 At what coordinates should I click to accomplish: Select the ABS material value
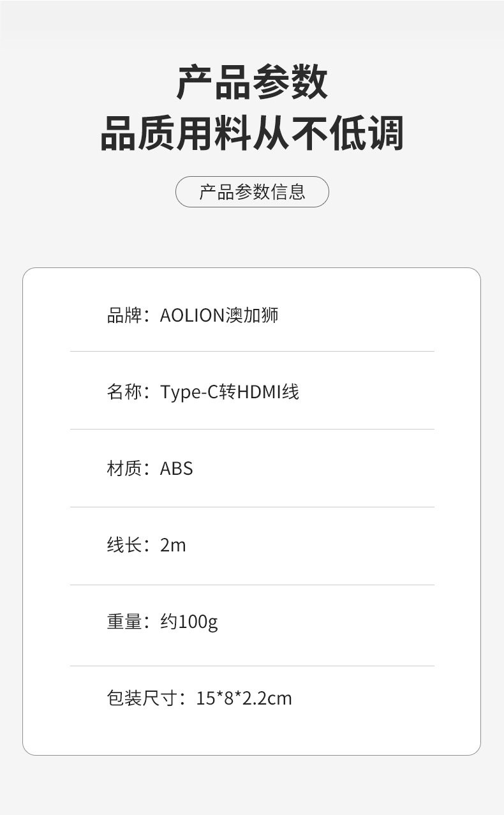click(176, 468)
